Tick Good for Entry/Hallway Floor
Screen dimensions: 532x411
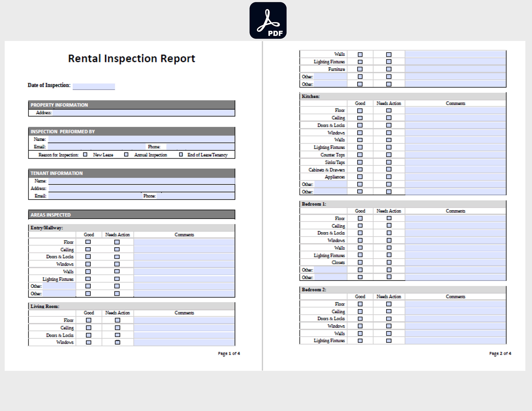tap(88, 242)
